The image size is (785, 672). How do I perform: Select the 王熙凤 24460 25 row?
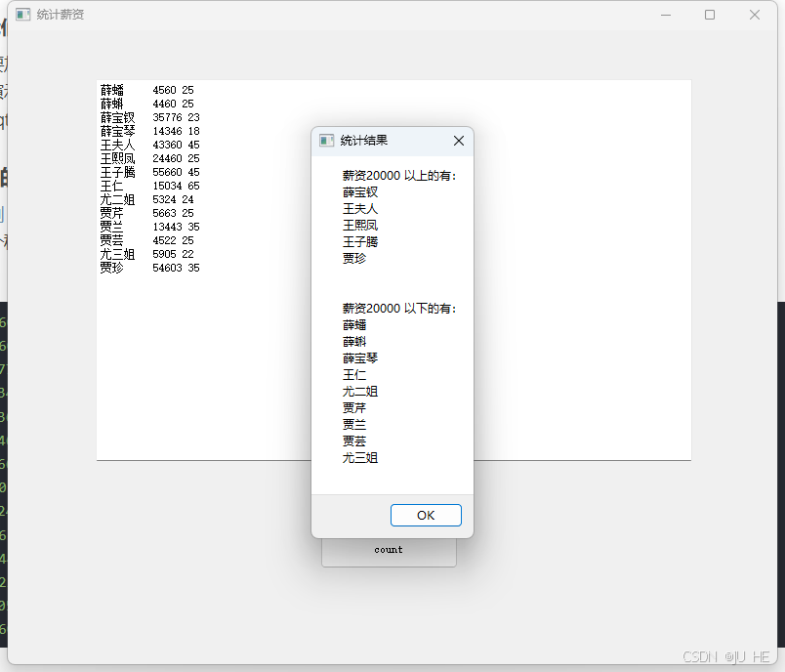(x=149, y=158)
